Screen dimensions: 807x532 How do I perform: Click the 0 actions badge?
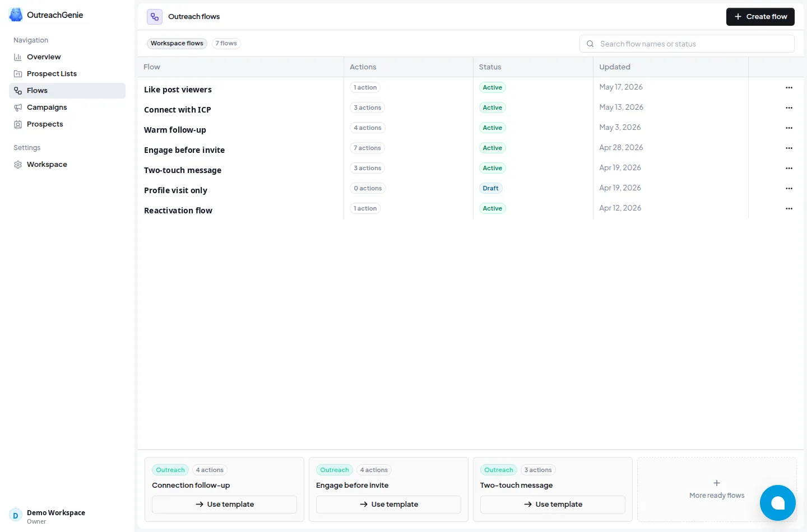[368, 188]
